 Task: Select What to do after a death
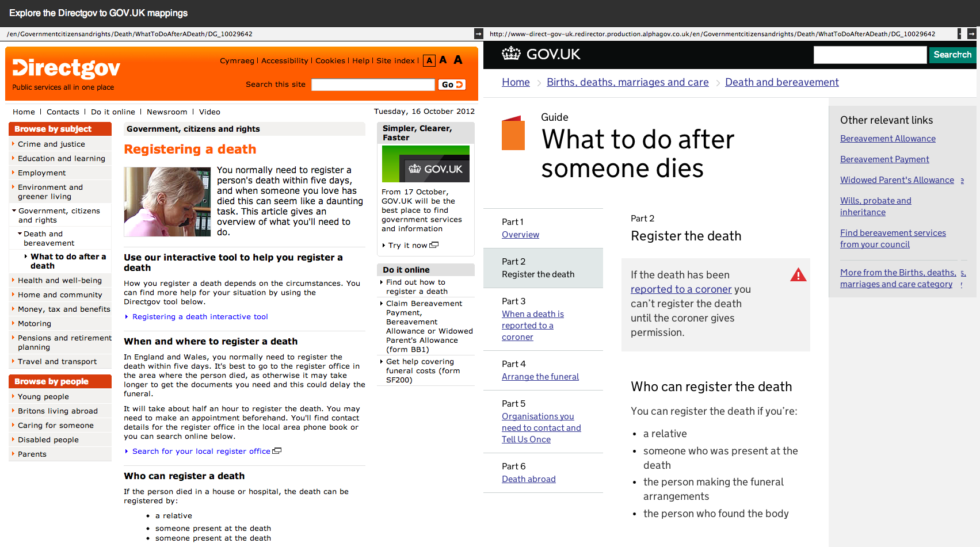point(68,261)
